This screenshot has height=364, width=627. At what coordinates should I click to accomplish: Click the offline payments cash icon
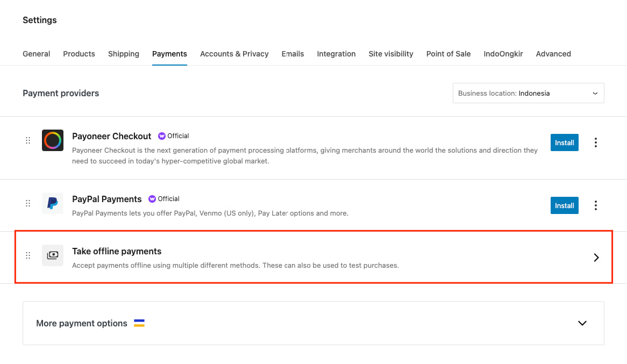[53, 255]
